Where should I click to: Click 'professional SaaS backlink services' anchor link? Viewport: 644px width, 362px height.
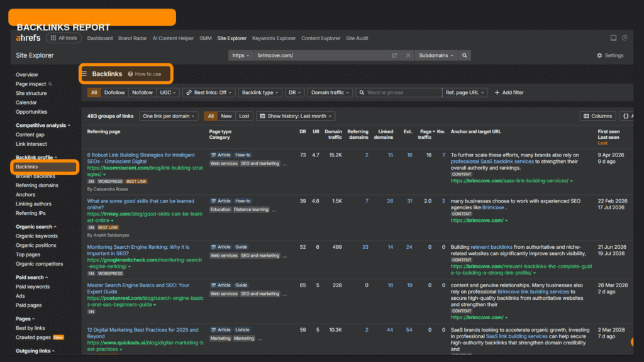click(x=492, y=162)
